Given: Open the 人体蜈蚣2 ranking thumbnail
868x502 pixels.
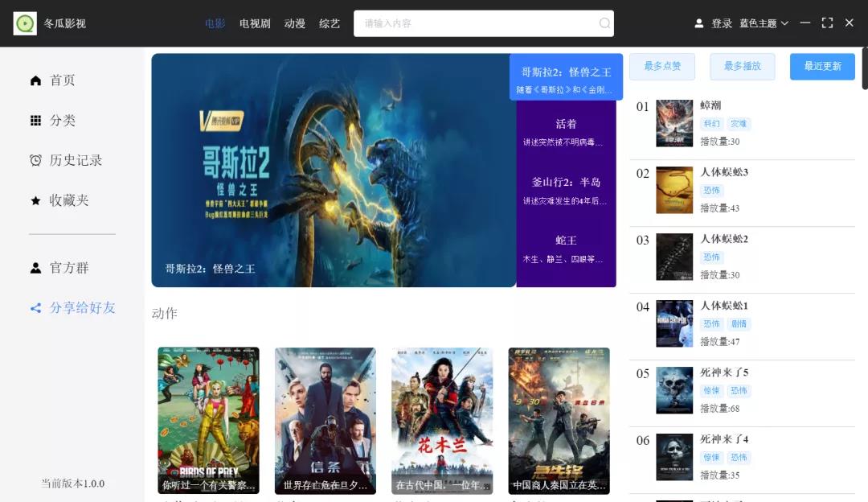Looking at the screenshot, I should point(674,257).
